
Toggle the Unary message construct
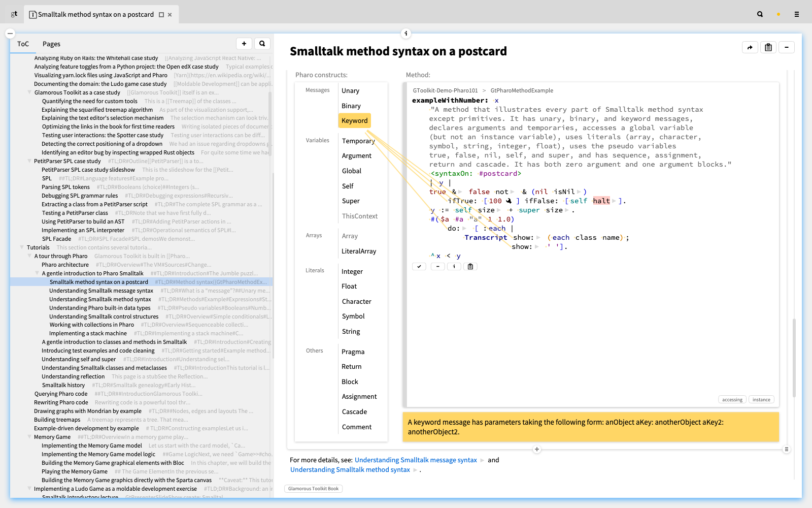click(x=350, y=91)
